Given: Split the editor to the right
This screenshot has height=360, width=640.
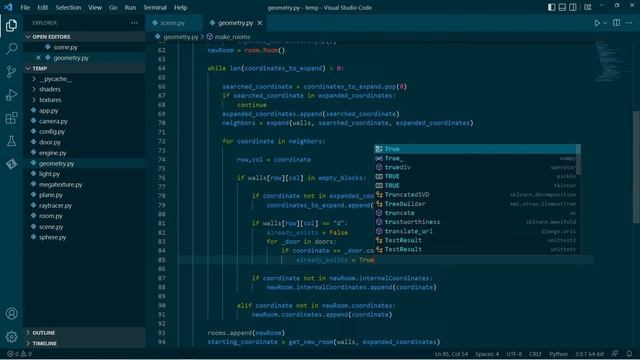Looking at the screenshot, I should (x=617, y=23).
